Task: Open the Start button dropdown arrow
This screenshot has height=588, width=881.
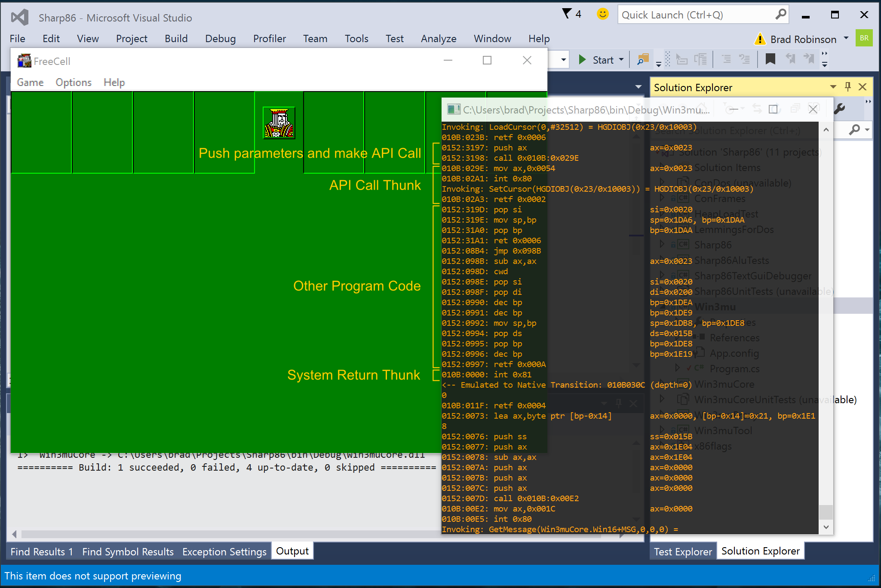Action: [x=621, y=60]
